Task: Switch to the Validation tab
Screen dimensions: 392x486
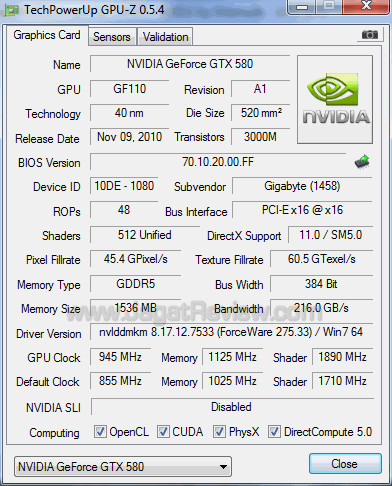Action: click(165, 37)
